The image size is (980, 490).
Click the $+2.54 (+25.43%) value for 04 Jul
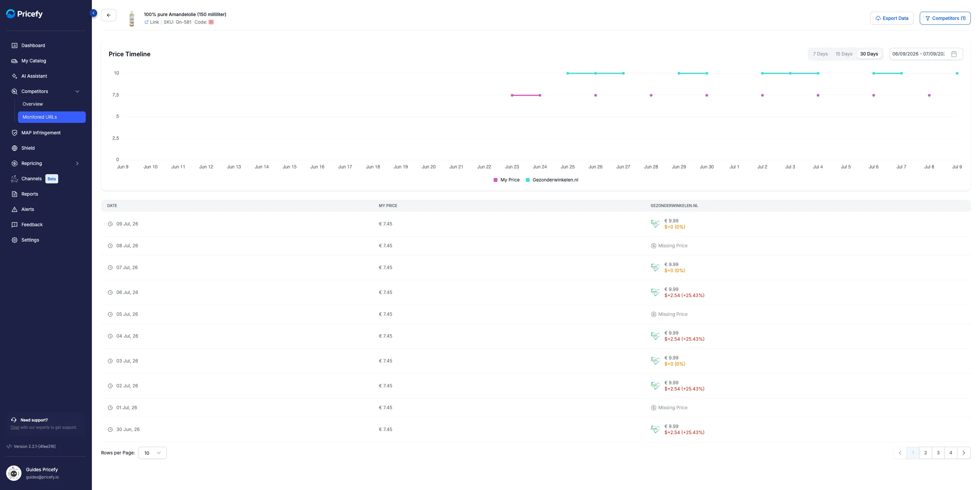(x=684, y=339)
